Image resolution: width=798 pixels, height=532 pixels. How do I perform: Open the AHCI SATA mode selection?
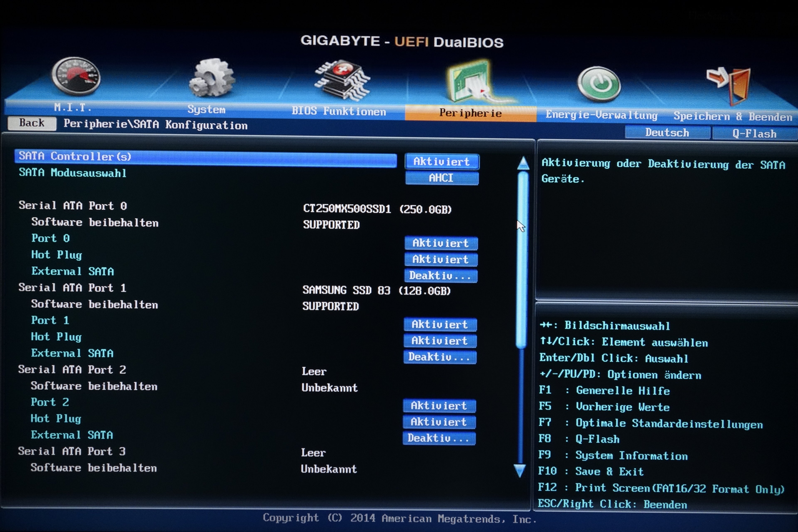[441, 178]
